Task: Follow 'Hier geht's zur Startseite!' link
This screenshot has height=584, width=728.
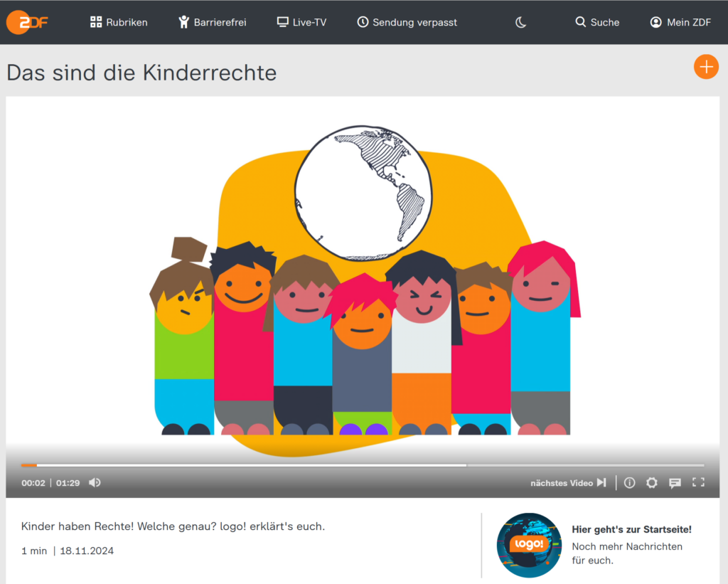Action: pos(631,529)
